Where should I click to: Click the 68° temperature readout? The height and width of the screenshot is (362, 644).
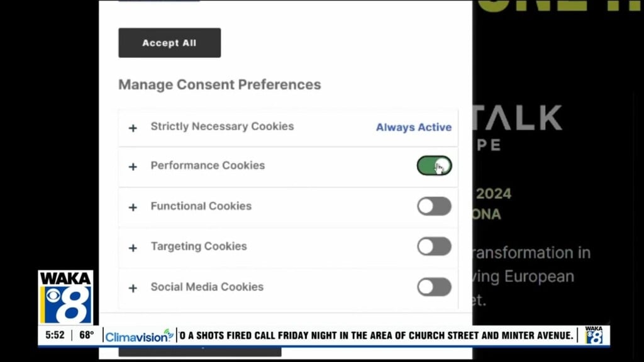(x=87, y=336)
